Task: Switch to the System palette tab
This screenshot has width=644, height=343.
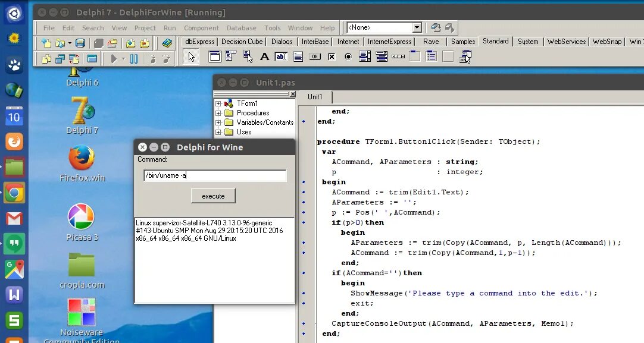Action: point(528,42)
